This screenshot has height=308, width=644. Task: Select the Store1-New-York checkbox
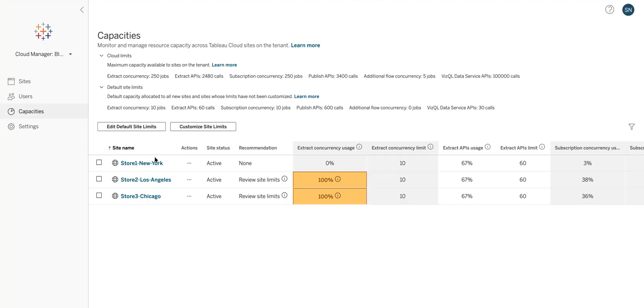99,162
